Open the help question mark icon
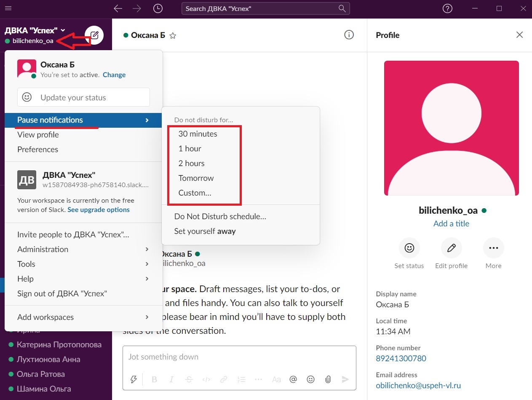Image resolution: width=532 pixels, height=400 pixels. (x=448, y=8)
